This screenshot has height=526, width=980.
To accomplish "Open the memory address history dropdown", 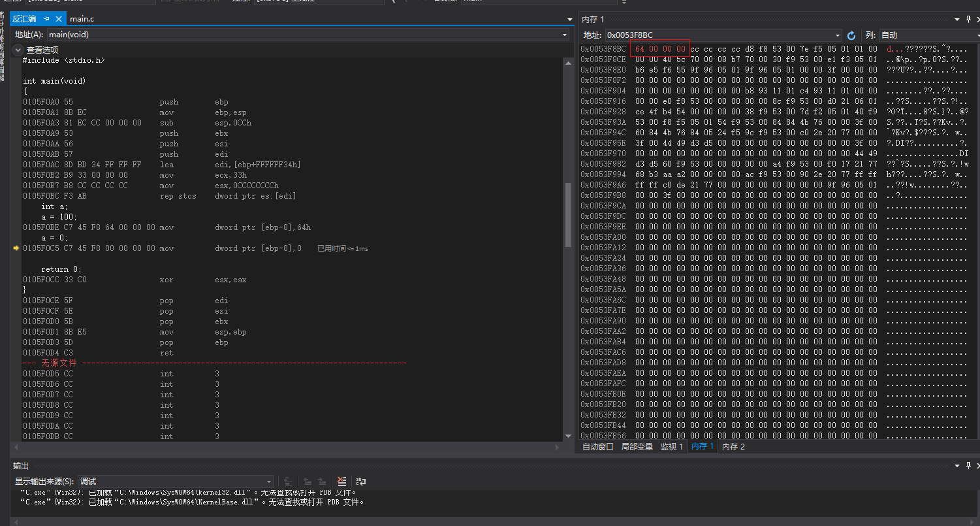I will [x=838, y=35].
